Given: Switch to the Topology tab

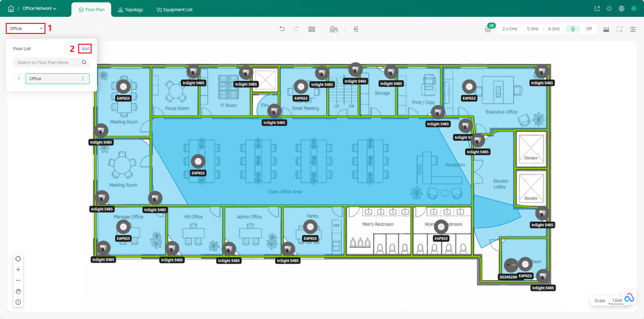Looking at the screenshot, I should pos(130,10).
